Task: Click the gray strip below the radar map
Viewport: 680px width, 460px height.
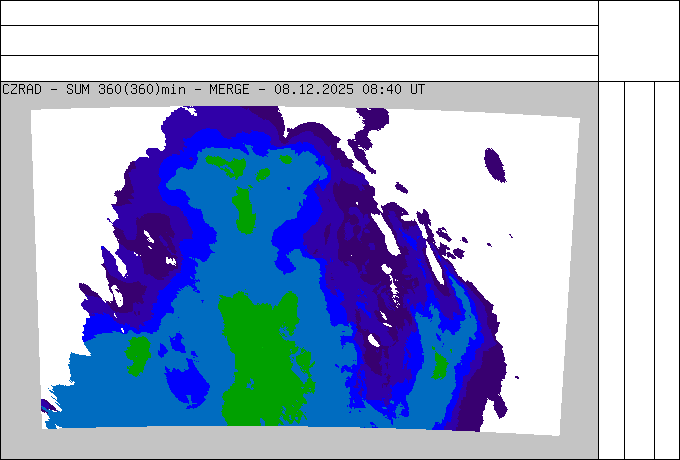Action: coord(300,444)
